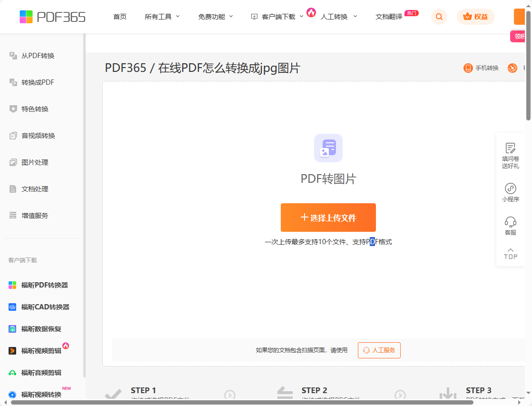Click the flame badge near 人工转换
Image resolution: width=532 pixels, height=406 pixels.
click(311, 12)
